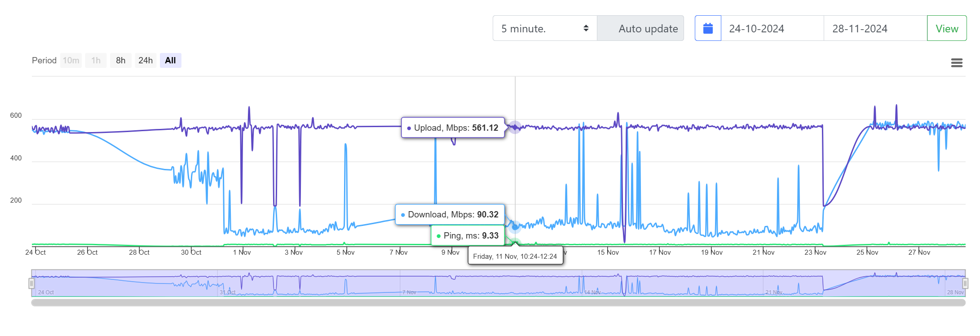Click the Period label text
This screenshot has width=980, height=336.
[44, 60]
